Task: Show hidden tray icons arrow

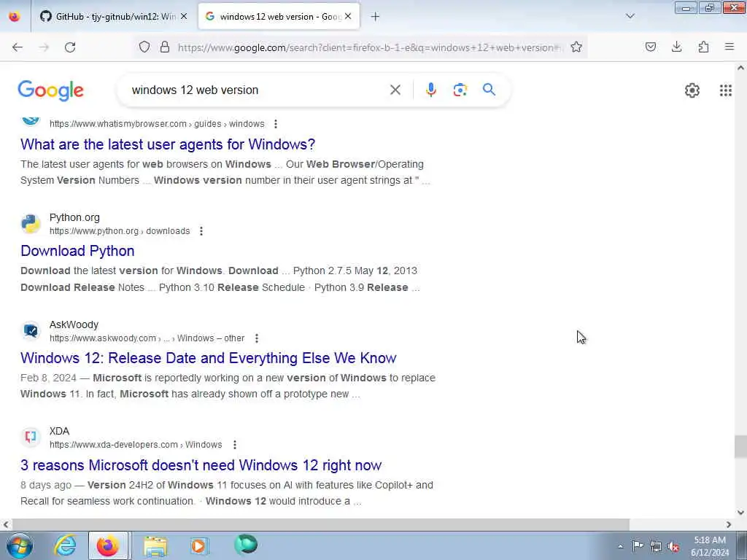Action: pos(620,547)
